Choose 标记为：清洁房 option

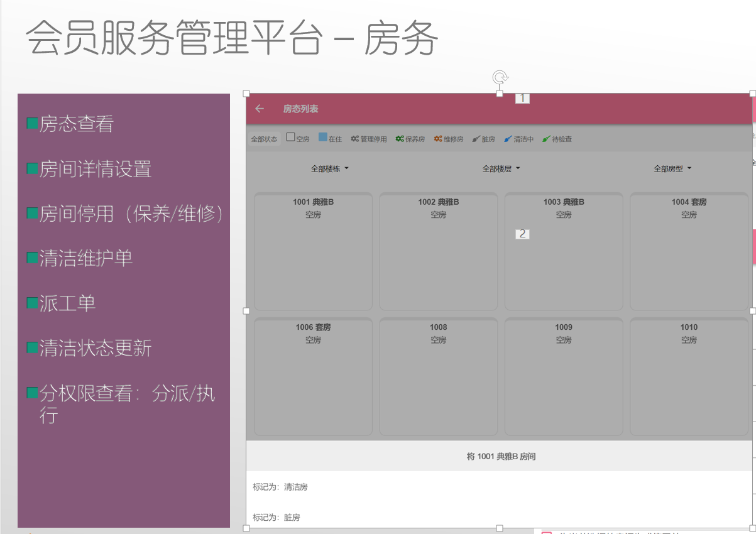coord(280,487)
